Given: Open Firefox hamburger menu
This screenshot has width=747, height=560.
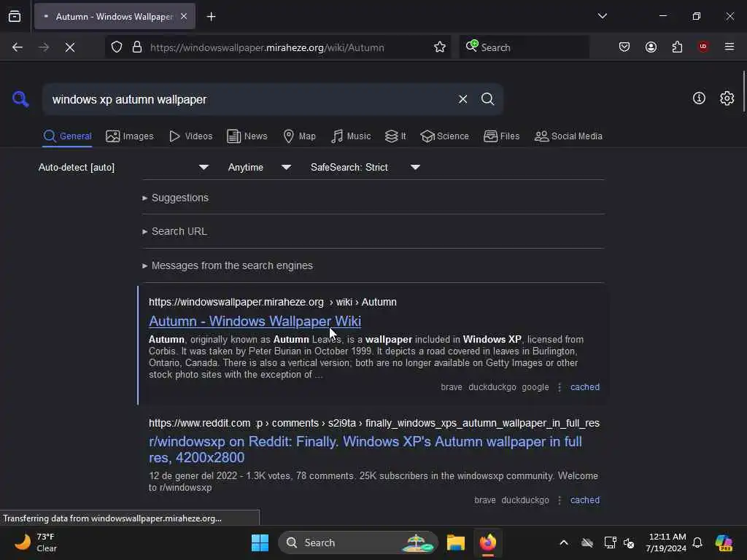Looking at the screenshot, I should [729, 47].
